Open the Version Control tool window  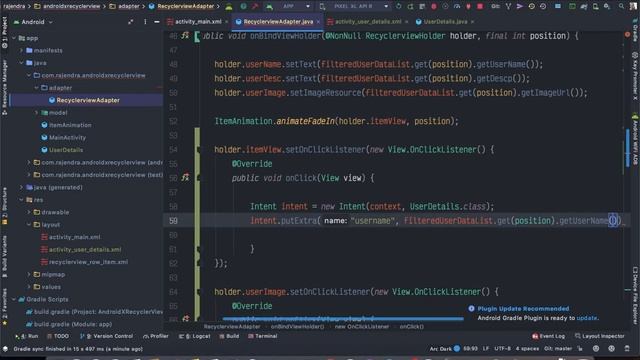[107, 336]
